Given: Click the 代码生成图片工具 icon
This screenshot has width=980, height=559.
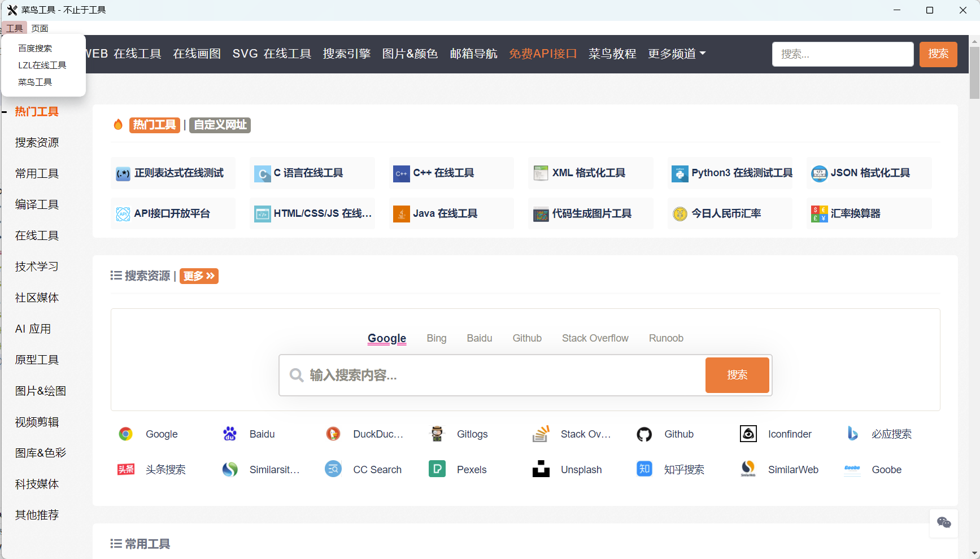Looking at the screenshot, I should coord(541,214).
